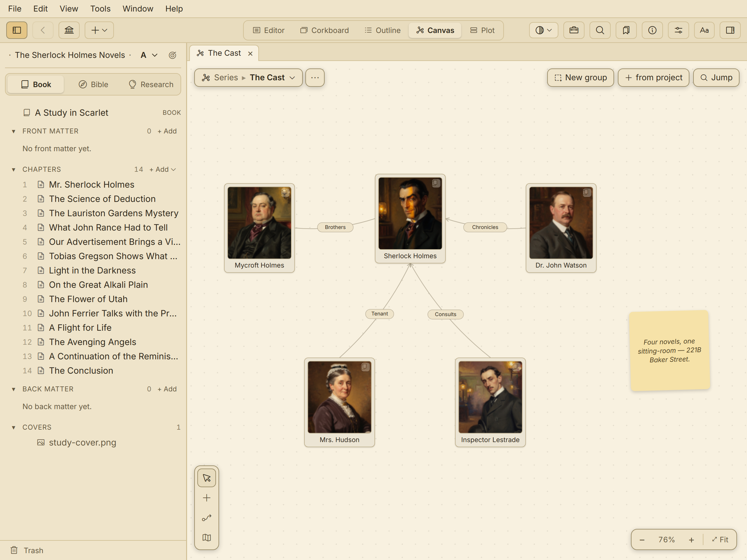Image resolution: width=747 pixels, height=560 pixels.
Task: Collapse the FRONT MATTER section
Action: click(x=13, y=131)
